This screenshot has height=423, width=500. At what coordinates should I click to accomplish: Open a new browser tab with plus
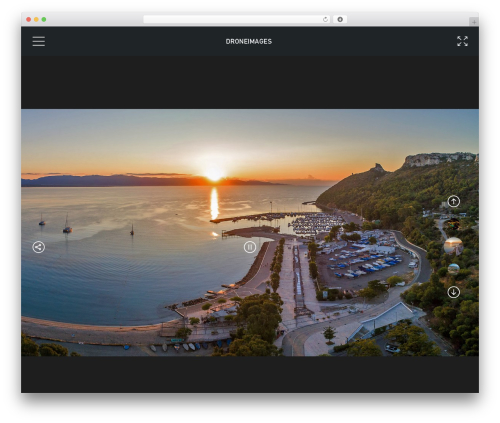tap(474, 22)
